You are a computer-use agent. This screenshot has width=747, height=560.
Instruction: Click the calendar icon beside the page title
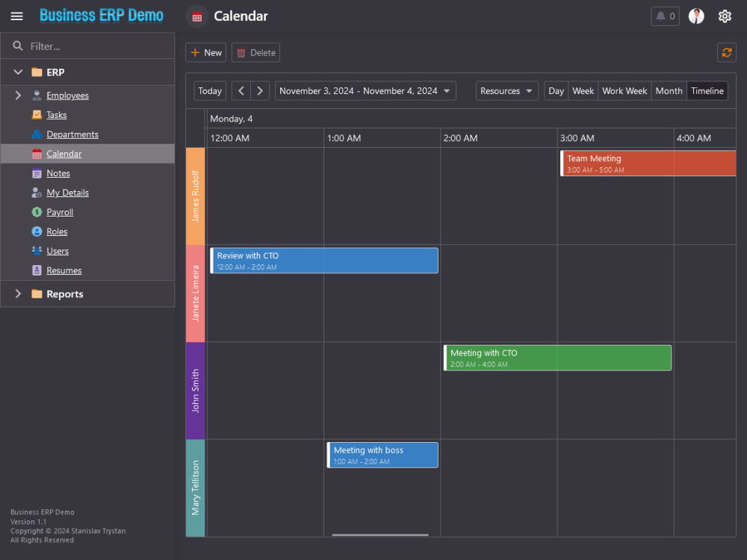(196, 16)
